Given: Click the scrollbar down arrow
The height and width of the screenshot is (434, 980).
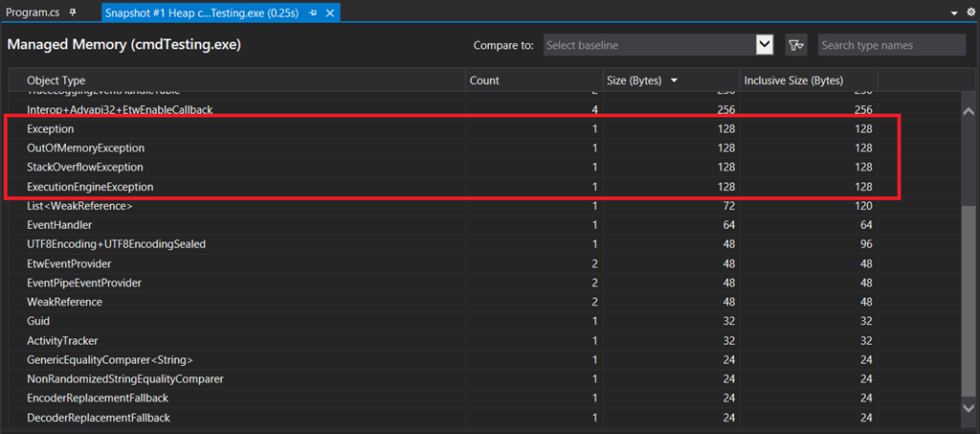Looking at the screenshot, I should point(969,406).
